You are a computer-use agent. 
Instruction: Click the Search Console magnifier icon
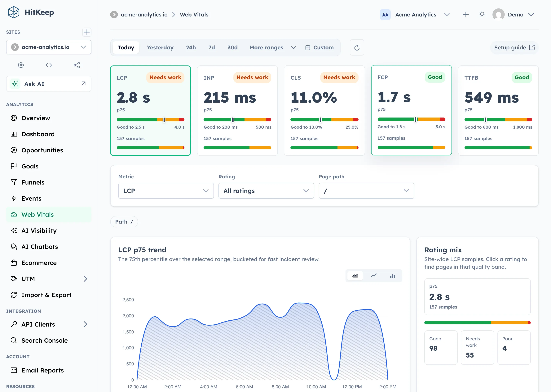click(x=14, y=340)
